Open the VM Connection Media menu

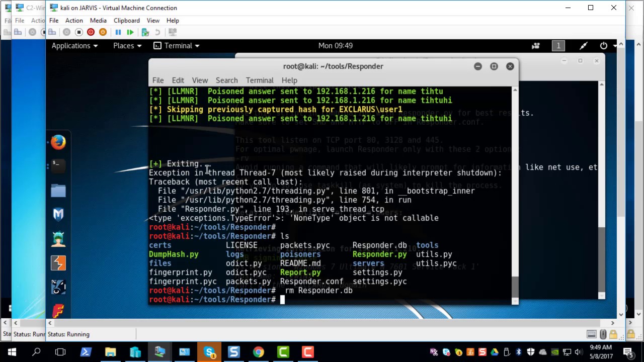coord(98,20)
